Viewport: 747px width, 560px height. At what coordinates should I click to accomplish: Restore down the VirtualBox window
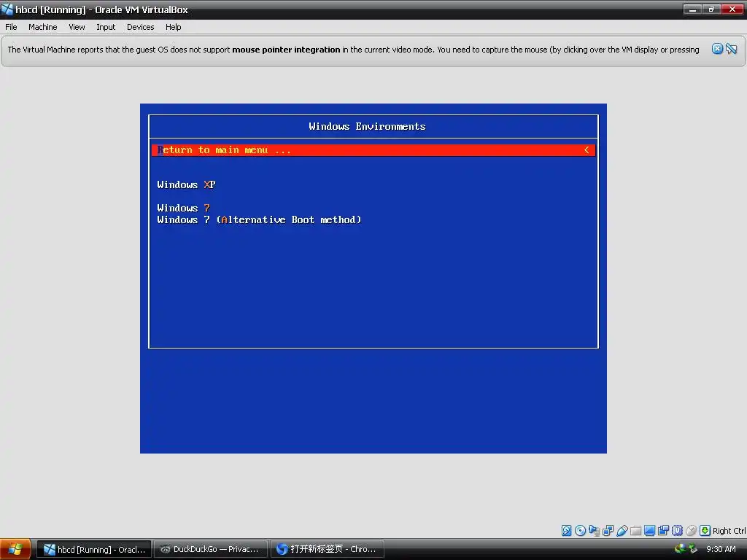(711, 9)
